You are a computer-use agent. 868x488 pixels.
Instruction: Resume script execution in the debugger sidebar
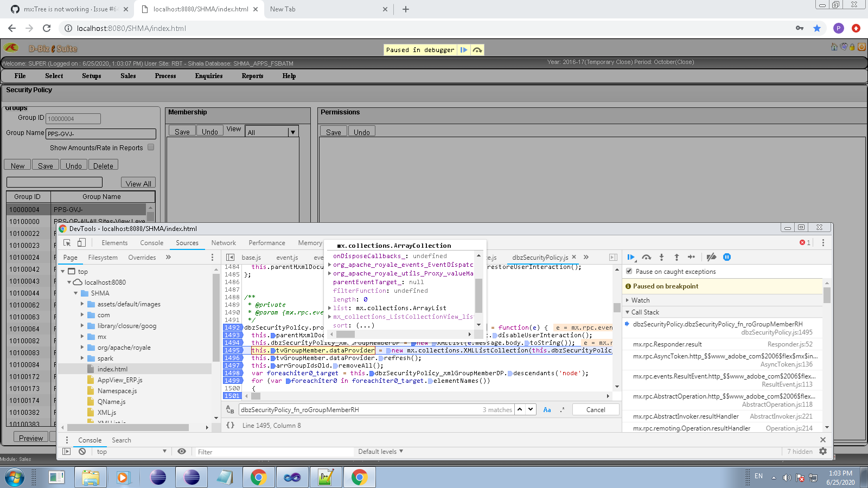tap(631, 258)
